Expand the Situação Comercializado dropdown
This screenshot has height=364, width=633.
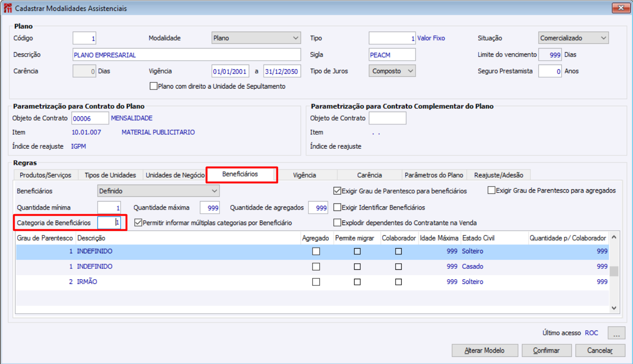click(573, 38)
